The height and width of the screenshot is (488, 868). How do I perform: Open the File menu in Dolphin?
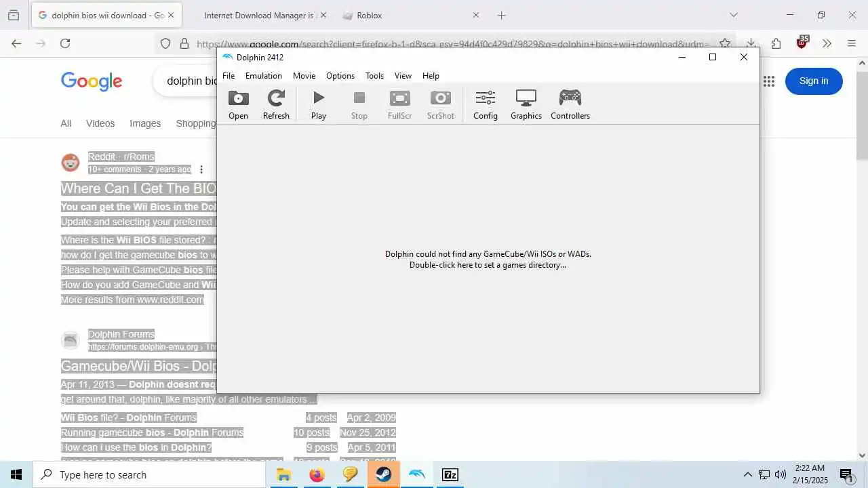click(x=229, y=76)
